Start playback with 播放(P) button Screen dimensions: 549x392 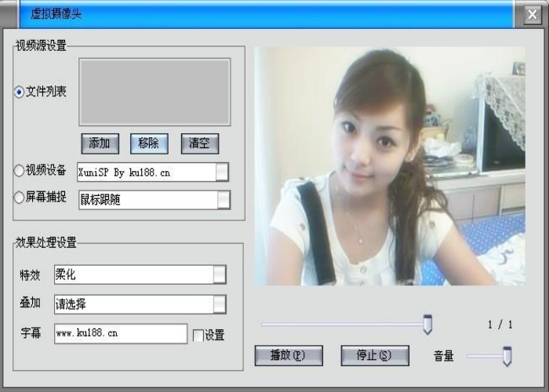[289, 356]
